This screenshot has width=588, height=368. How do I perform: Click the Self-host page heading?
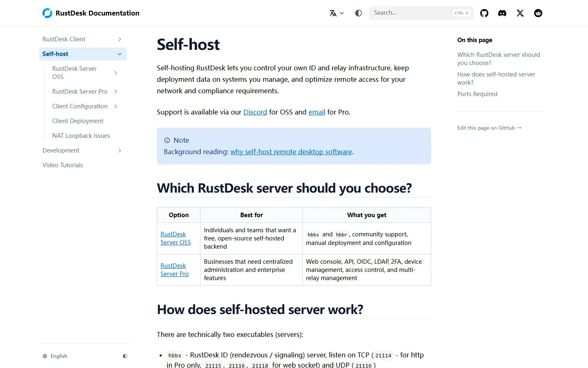click(x=188, y=45)
